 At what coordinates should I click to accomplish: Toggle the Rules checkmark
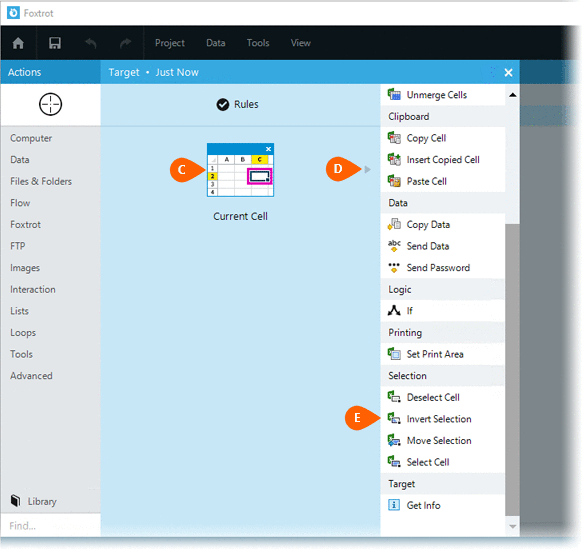(x=223, y=105)
